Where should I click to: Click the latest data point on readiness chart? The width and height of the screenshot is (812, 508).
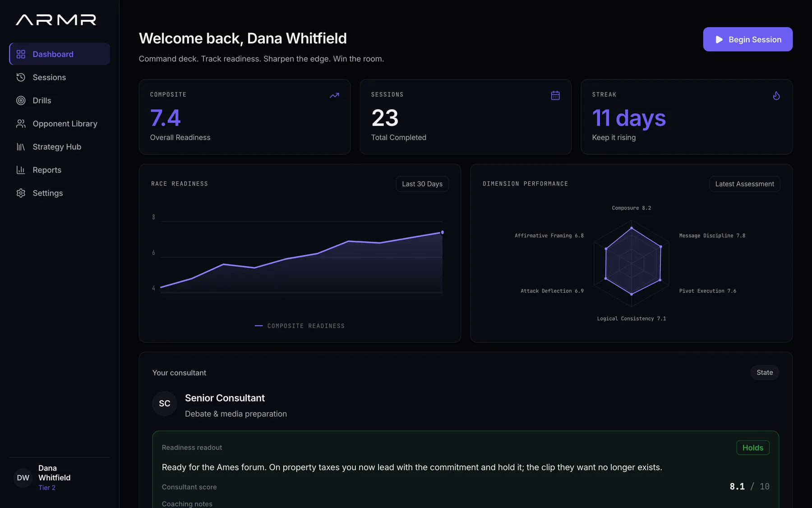[442, 233]
